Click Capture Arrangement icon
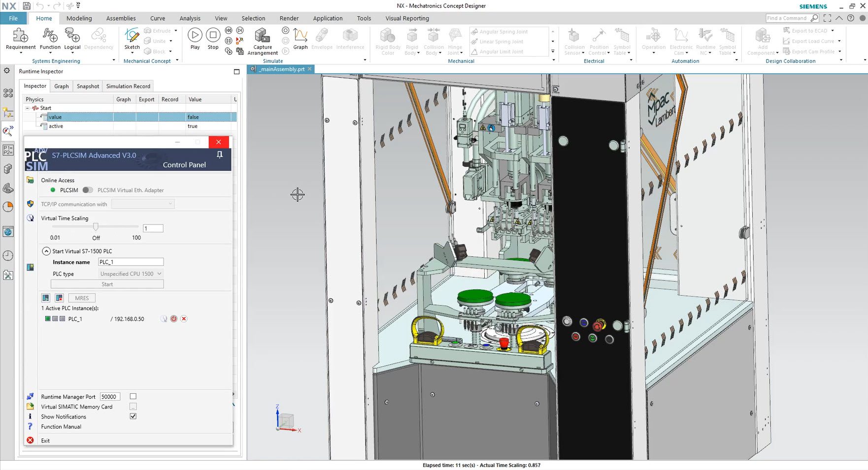868x470 pixels. pyautogui.click(x=262, y=35)
